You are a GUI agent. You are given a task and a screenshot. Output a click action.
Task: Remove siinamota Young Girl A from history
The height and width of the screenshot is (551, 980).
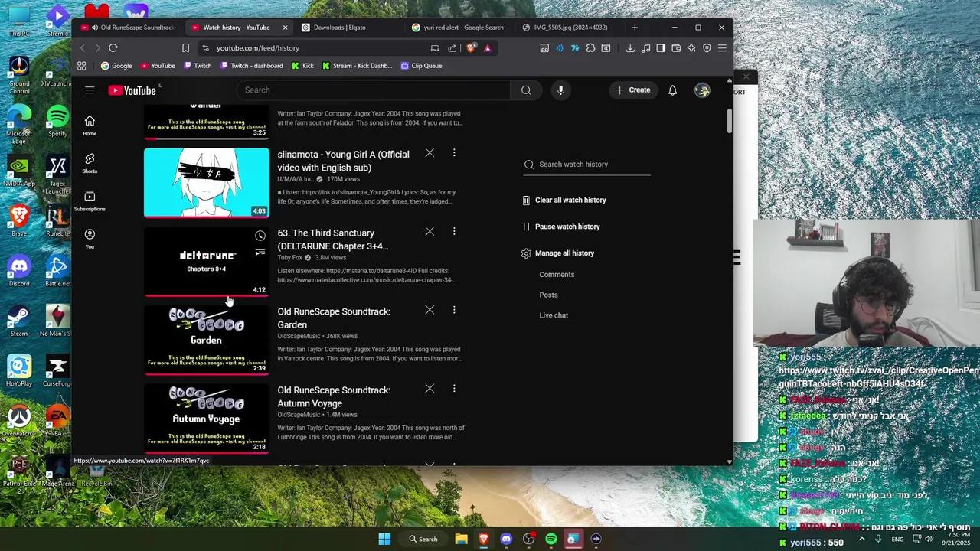point(430,153)
